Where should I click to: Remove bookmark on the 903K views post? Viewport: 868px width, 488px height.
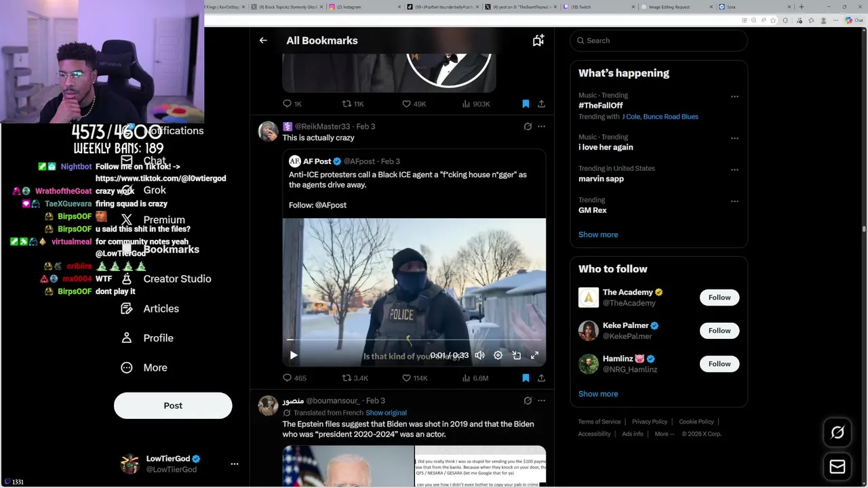point(526,104)
